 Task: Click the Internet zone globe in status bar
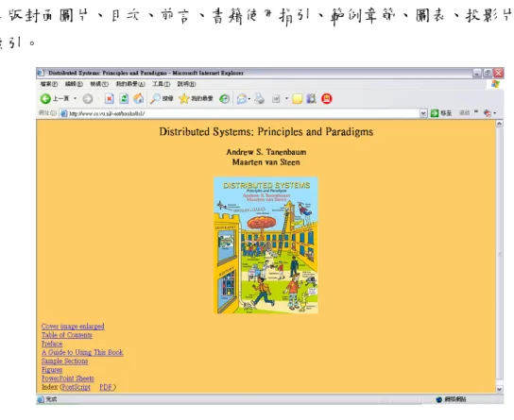439,399
